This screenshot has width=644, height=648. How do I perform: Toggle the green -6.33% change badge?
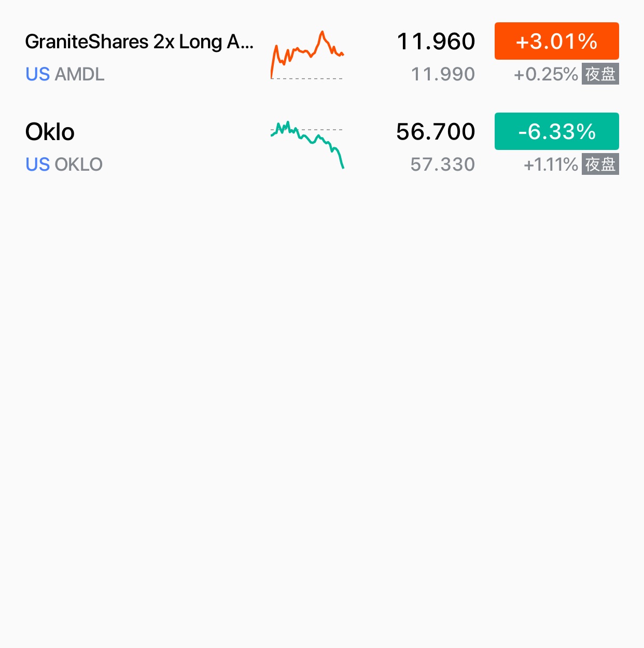pos(556,131)
